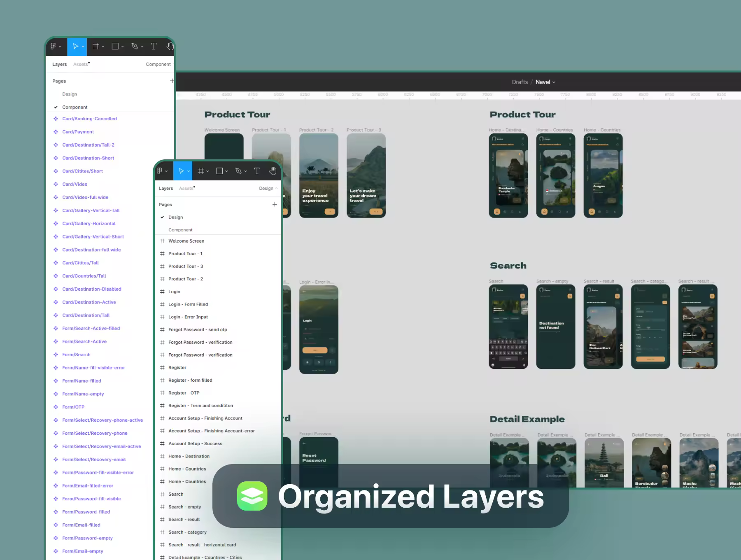Select Hand tool in front panel toolbar

click(273, 171)
